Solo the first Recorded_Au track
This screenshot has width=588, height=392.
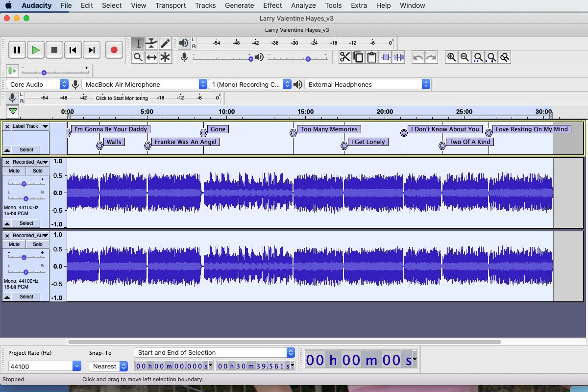[38, 171]
